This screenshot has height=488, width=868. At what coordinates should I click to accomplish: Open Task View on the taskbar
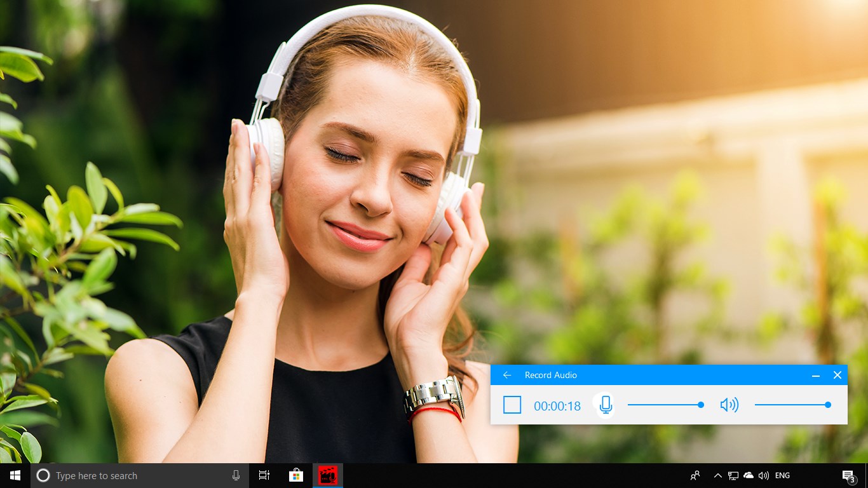point(264,475)
